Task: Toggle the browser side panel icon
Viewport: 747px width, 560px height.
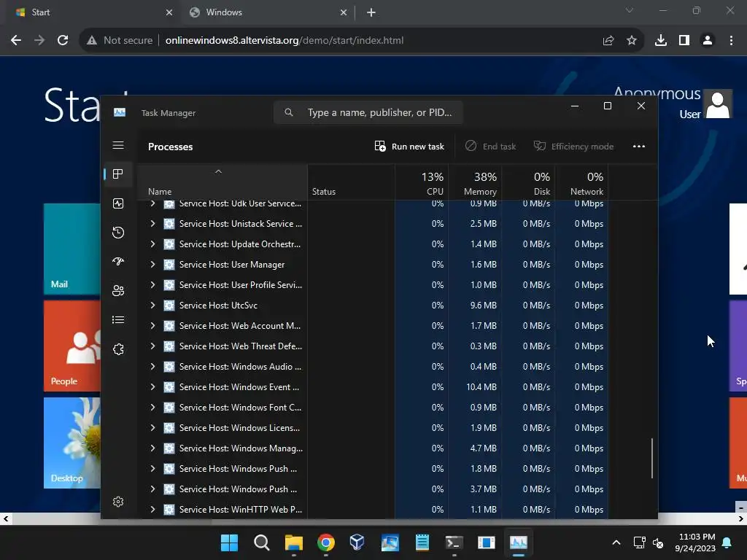Action: click(x=684, y=41)
